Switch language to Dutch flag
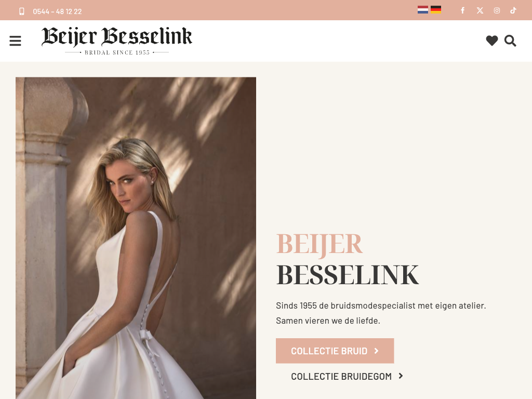This screenshot has height=399, width=532. [x=423, y=10]
